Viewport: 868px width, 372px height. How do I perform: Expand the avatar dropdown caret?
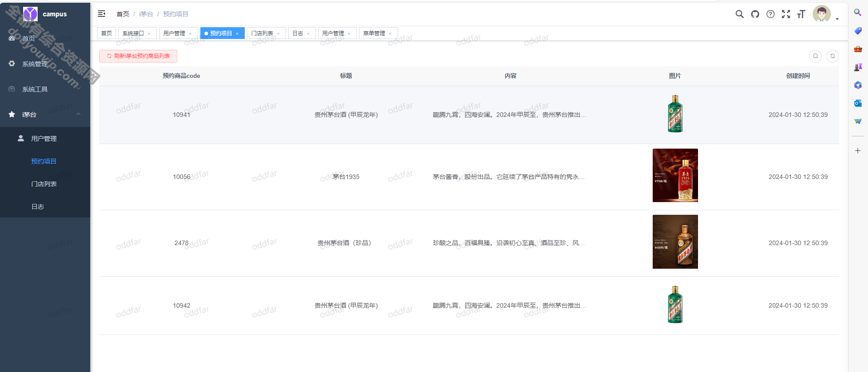pos(837,19)
